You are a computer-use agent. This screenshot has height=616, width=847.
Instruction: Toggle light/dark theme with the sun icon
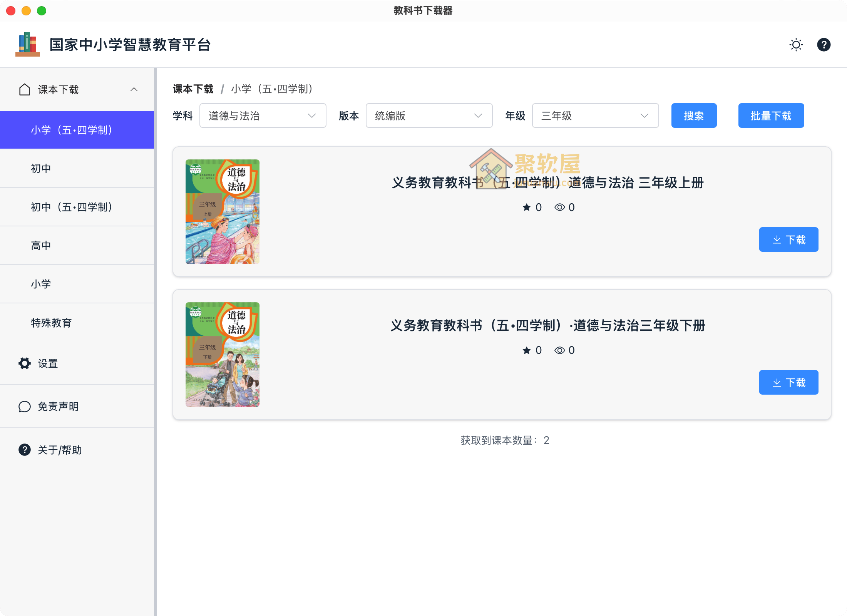(796, 45)
